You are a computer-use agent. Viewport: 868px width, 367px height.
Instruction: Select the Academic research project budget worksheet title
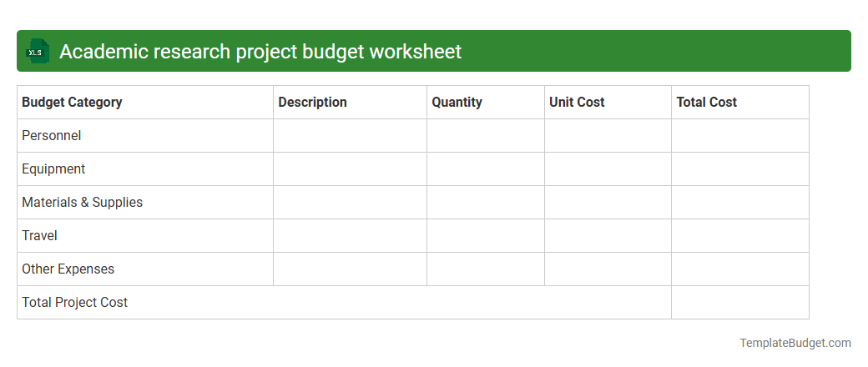pyautogui.click(x=260, y=51)
